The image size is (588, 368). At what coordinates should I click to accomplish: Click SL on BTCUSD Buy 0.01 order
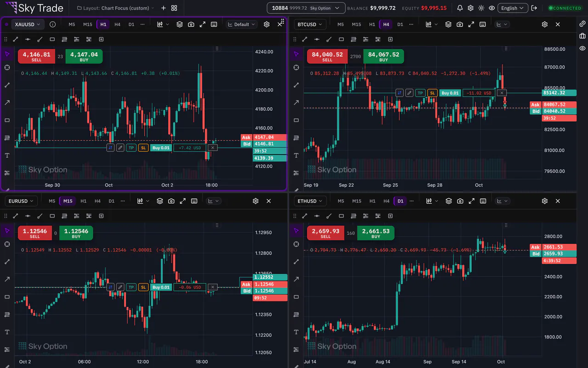(432, 93)
